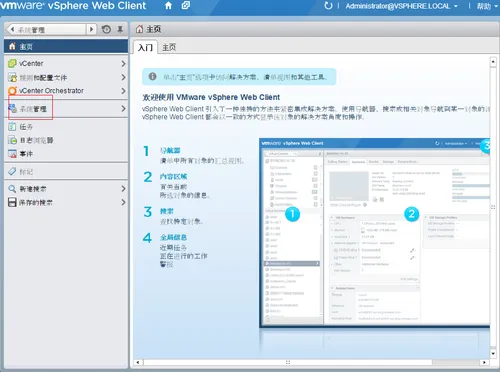The width and height of the screenshot is (500, 372).
Task: Click the horizontal scrollbar right arrow
Action: click(484, 362)
